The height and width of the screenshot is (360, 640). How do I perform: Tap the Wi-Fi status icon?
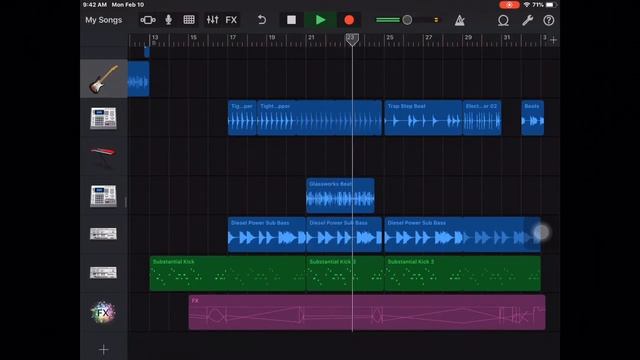527,5
